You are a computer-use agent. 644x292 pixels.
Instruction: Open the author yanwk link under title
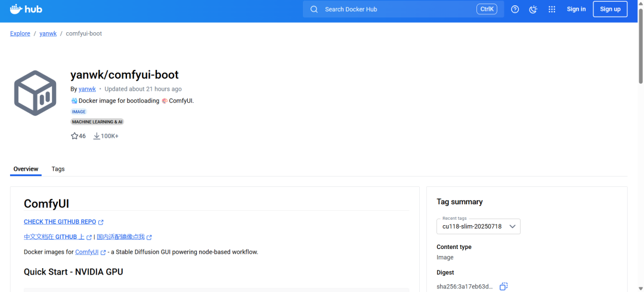[x=87, y=89]
